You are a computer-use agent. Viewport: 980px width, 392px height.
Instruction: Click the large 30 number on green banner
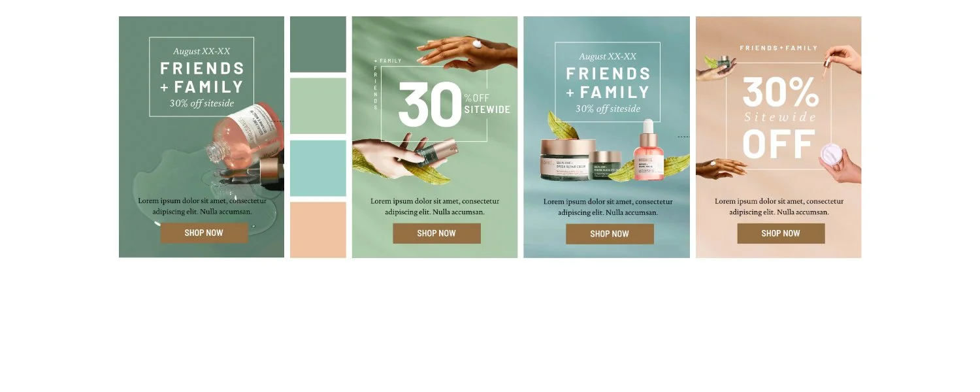click(429, 105)
